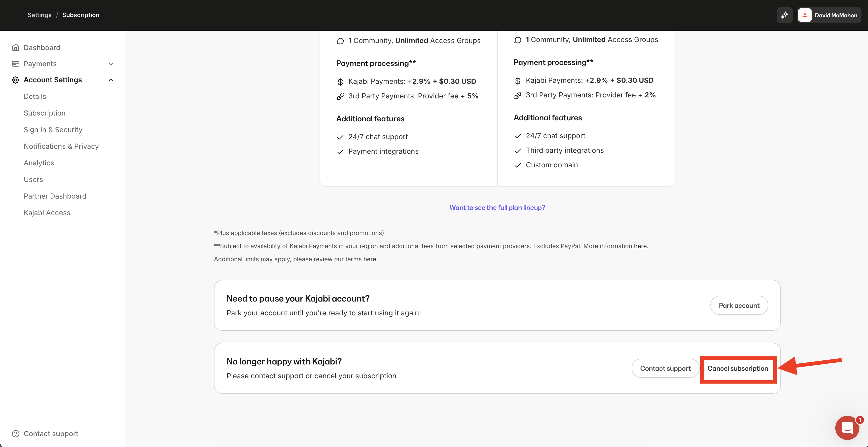Click the Contact support question-mark icon
Screen dimensions: 868x447
click(x=16, y=433)
